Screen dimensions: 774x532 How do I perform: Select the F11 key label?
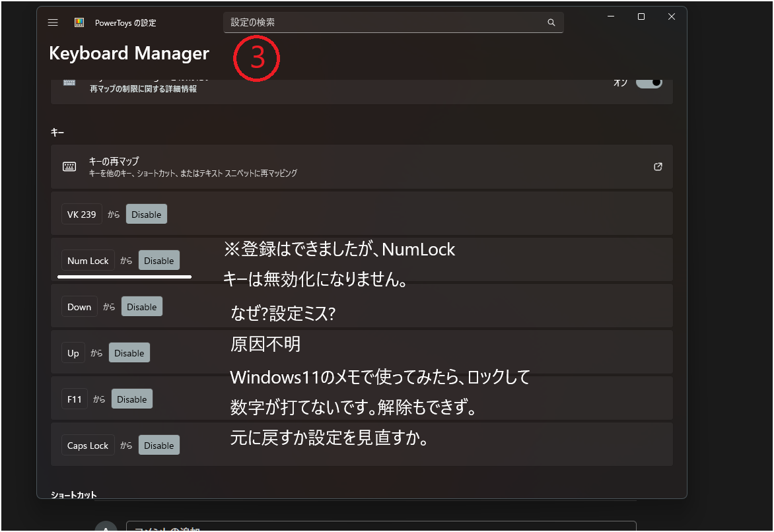click(x=75, y=399)
